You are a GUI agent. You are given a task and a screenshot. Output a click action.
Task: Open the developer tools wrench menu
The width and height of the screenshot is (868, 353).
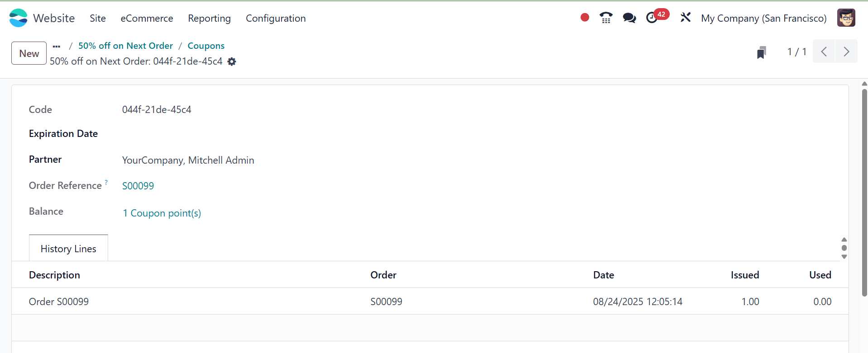point(685,17)
